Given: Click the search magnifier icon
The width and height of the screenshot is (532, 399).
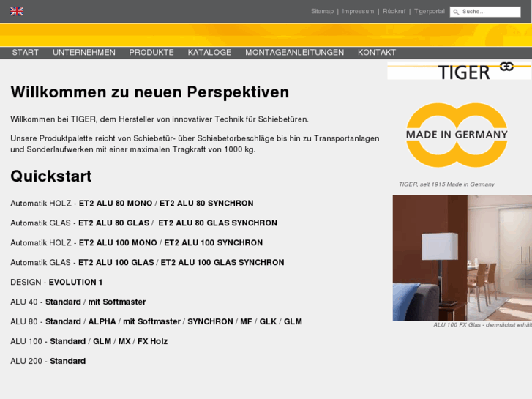Looking at the screenshot, I should pyautogui.click(x=456, y=12).
